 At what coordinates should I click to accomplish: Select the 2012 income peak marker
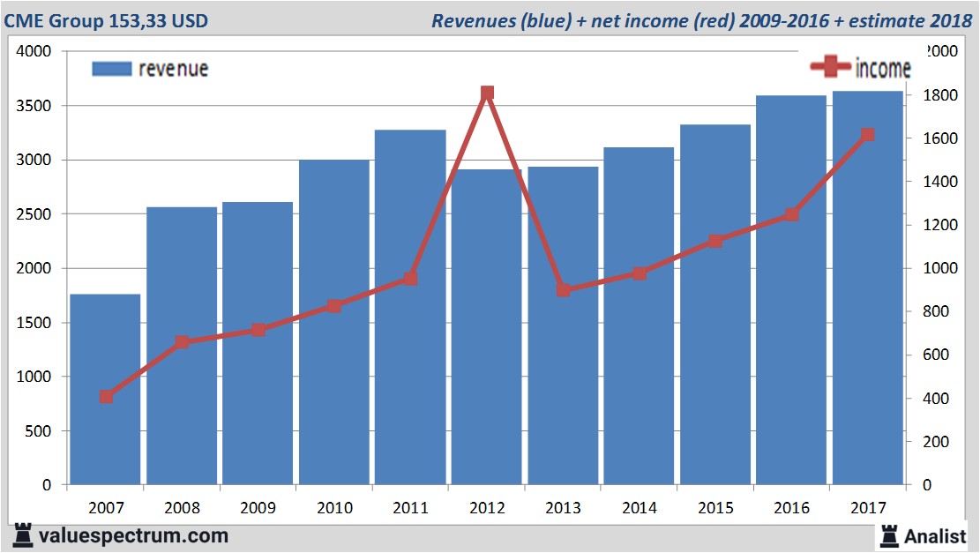click(487, 93)
